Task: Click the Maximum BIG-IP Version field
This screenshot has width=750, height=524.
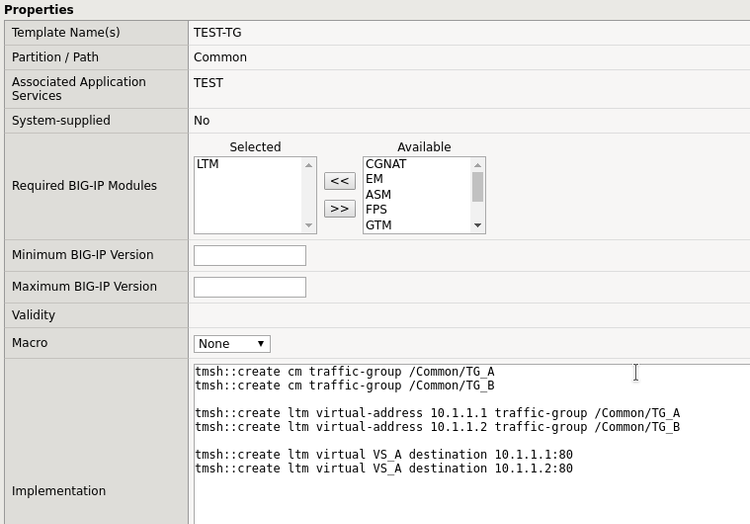Action: [249, 287]
